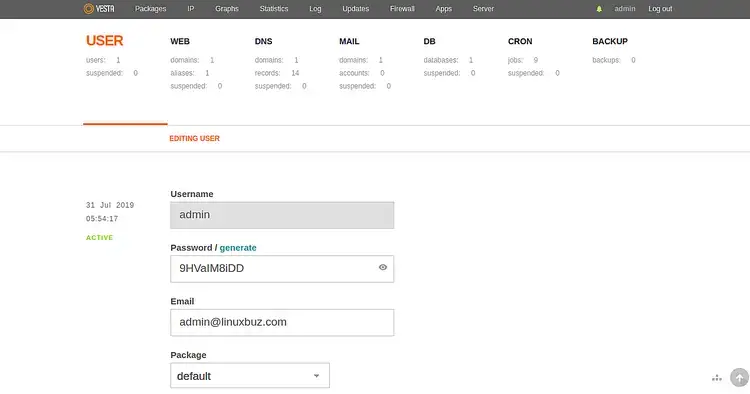Show password with the eye icon

383,267
